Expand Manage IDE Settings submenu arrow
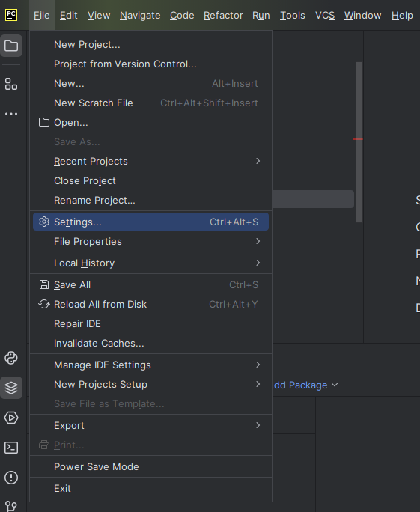Viewport: 420px width, 512px height. (x=258, y=365)
